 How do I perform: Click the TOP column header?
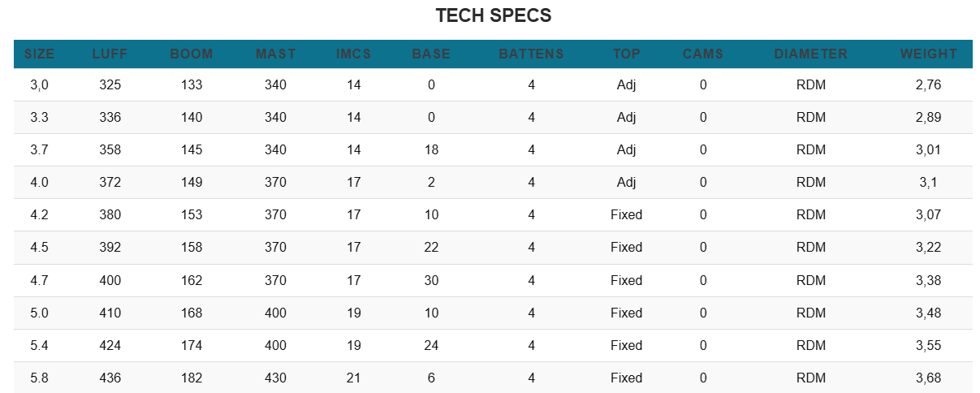626,54
